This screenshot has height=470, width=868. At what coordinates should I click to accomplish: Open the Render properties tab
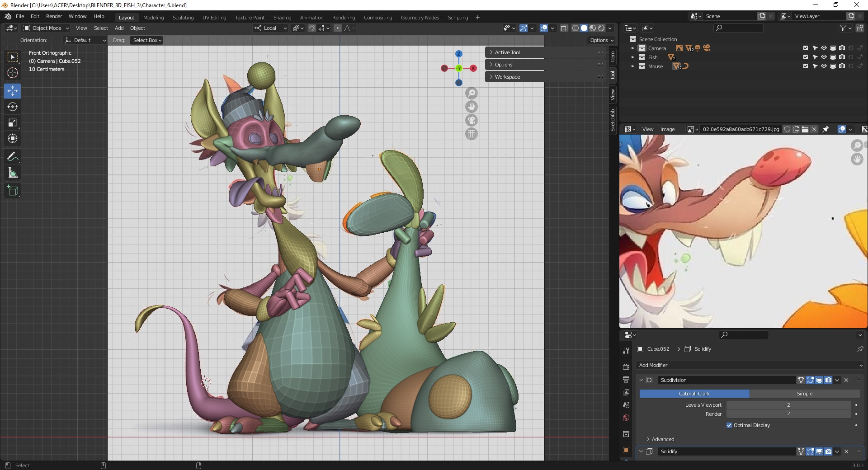click(626, 367)
